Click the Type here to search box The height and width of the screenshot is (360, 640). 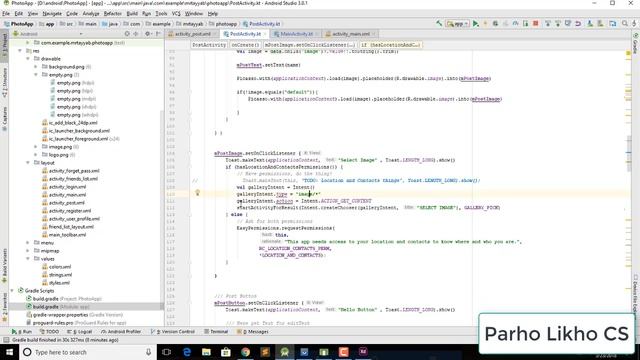click(88, 352)
